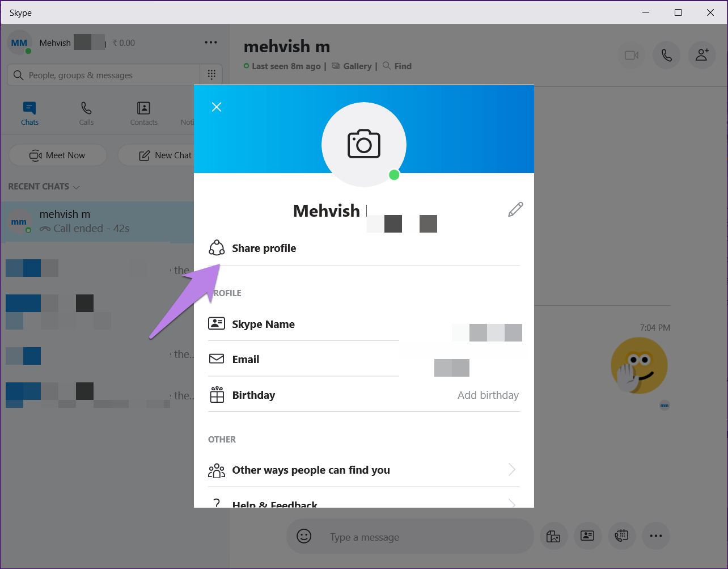Open the more options menu next to balance
Image resolution: width=728 pixels, height=569 pixels.
[x=211, y=42]
